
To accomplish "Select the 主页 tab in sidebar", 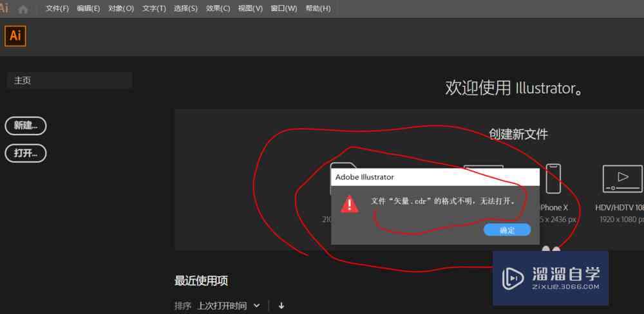I will 70,80.
